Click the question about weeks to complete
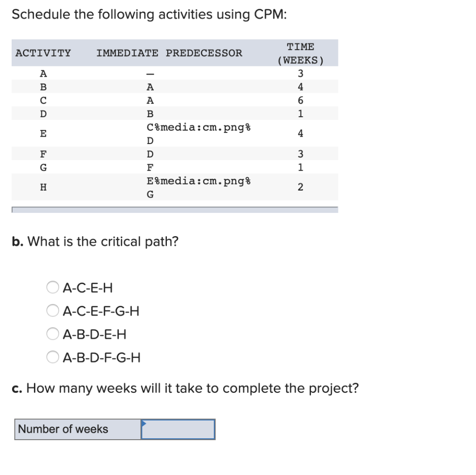Screen dimensions: 476x475 pos(186,389)
